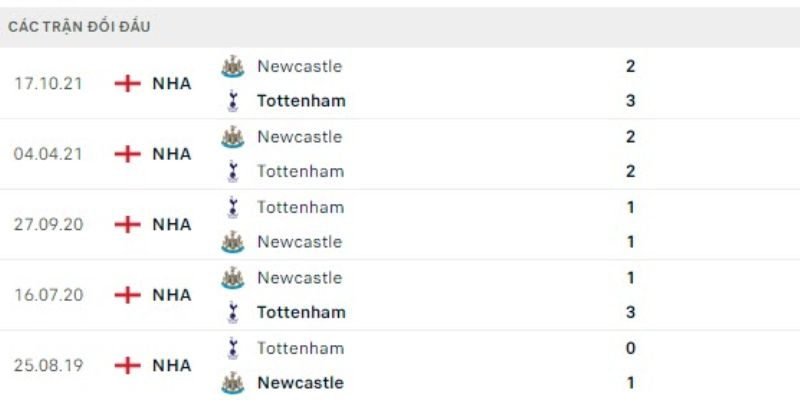Click Newcastle's score 1 in 27.09.20 match

[x=630, y=242]
